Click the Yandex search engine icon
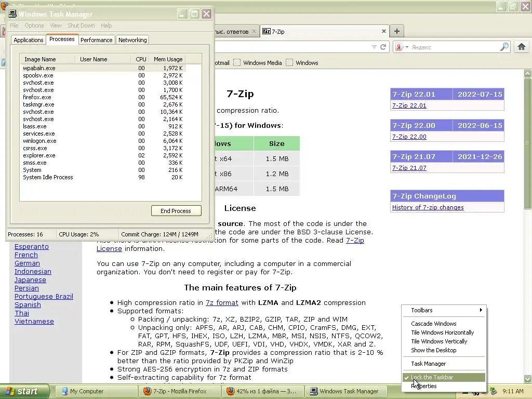 pos(399,47)
